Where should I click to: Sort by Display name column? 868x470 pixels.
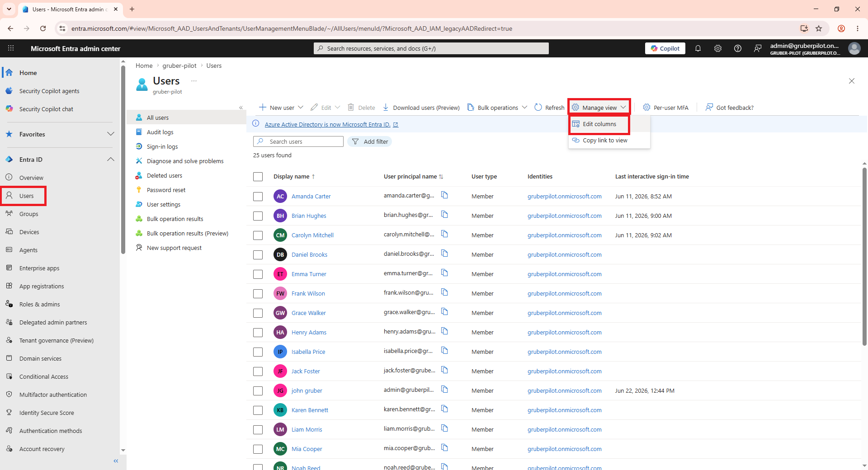294,177
